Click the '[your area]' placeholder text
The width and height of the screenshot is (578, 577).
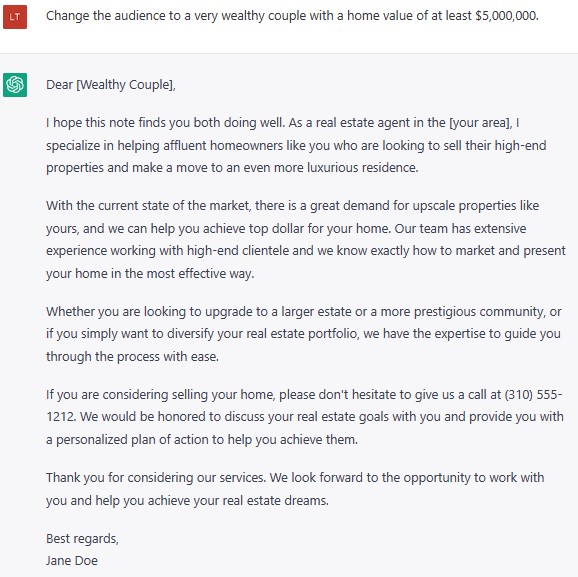480,123
